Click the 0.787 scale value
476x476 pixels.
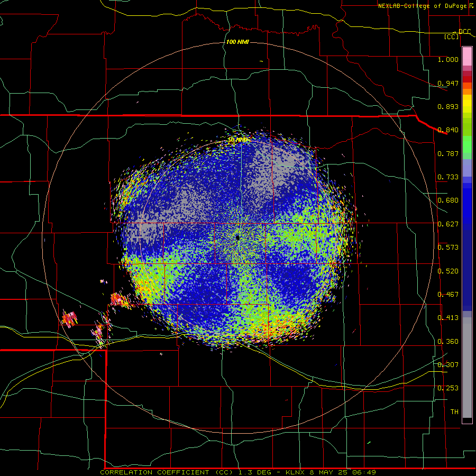[x=448, y=153]
